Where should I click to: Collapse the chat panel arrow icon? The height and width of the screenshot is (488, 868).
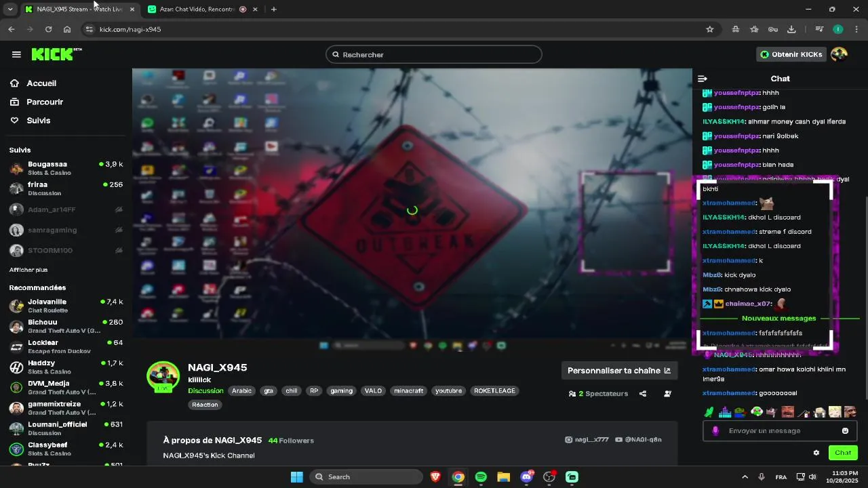pos(703,79)
